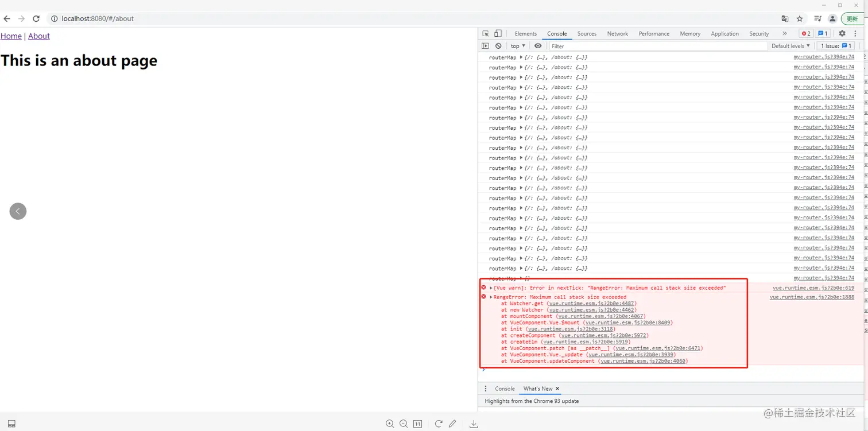The image size is (868, 431).
Task: Download the image with the download icon
Action: pyautogui.click(x=474, y=424)
